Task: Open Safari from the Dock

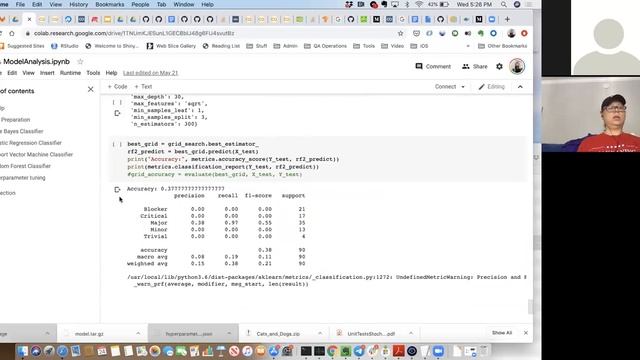Action: pos(62,351)
